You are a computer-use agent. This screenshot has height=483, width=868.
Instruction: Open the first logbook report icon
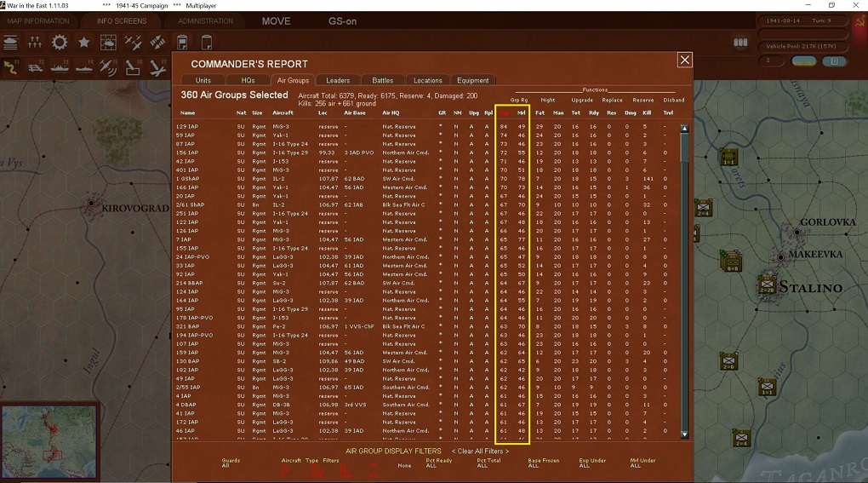click(x=182, y=42)
